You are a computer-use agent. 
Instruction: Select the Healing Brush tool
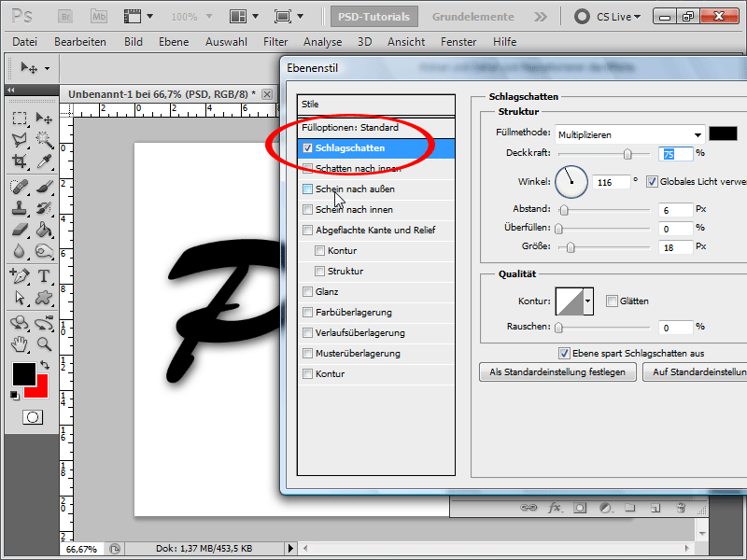[20, 186]
